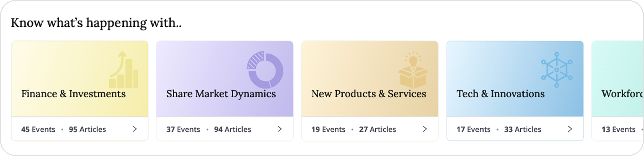Open the partially visible Workforce card
This screenshot has width=644, height=156.
point(621,94)
